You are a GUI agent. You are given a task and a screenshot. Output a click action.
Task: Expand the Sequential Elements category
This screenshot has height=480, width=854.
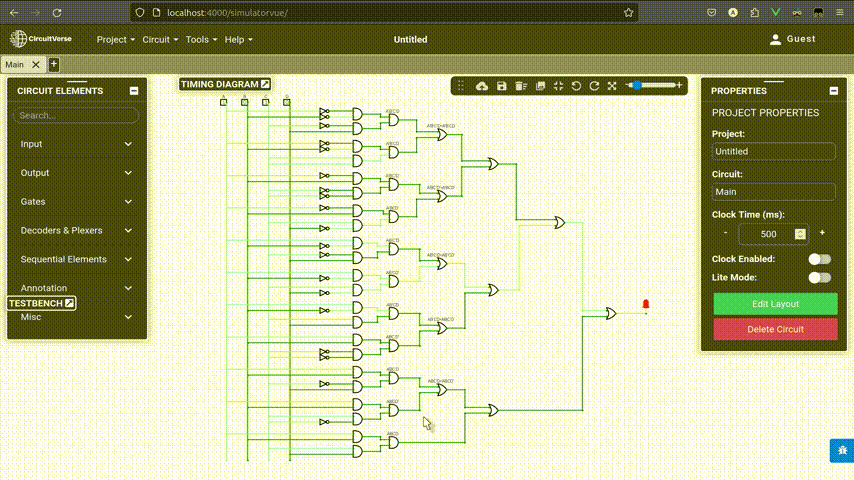click(77, 259)
